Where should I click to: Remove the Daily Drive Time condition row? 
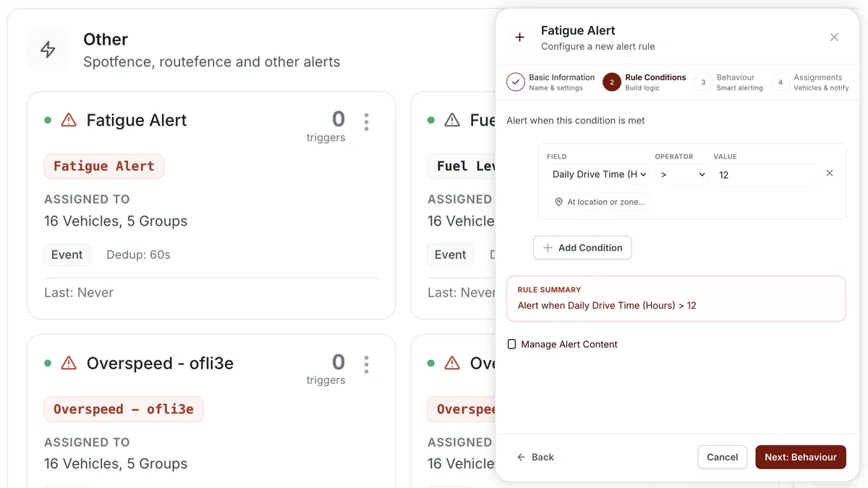[x=830, y=174]
